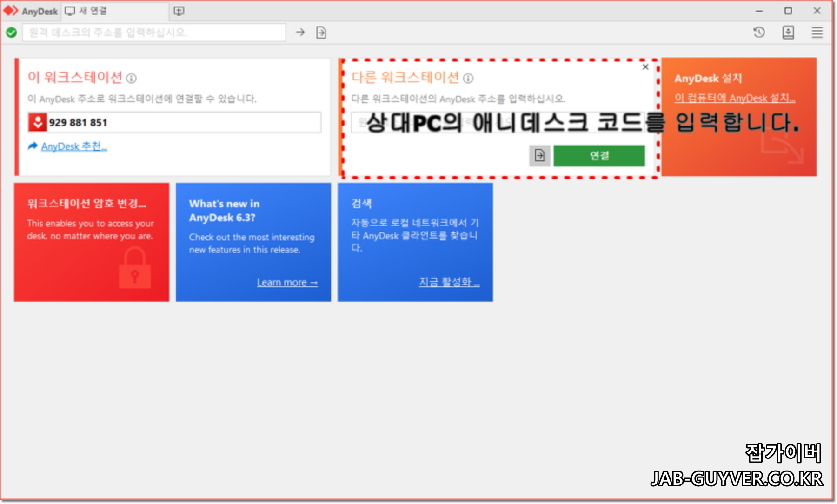The width and height of the screenshot is (837, 504).
Task: Click the red AnyDesk icon beside ID 929 881 851
Action: [x=38, y=122]
